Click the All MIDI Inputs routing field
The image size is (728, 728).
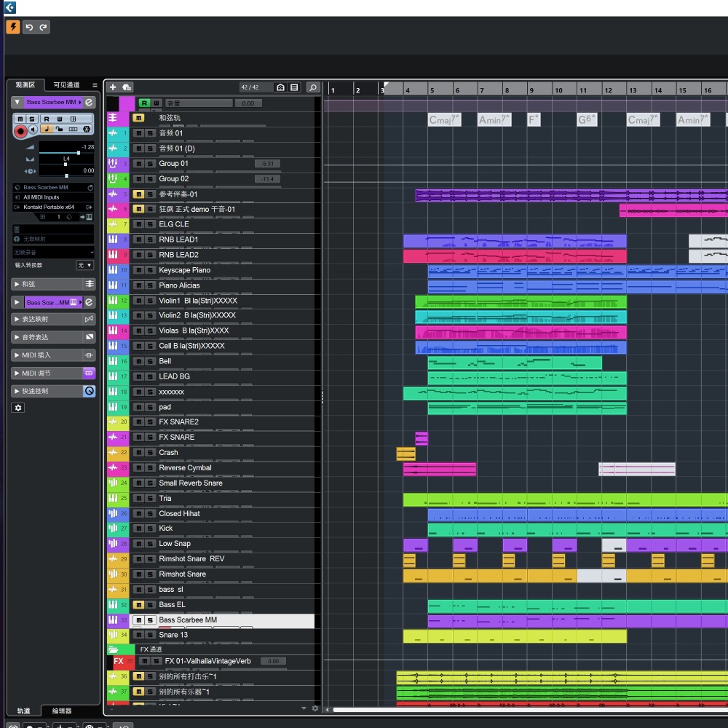coord(53,197)
